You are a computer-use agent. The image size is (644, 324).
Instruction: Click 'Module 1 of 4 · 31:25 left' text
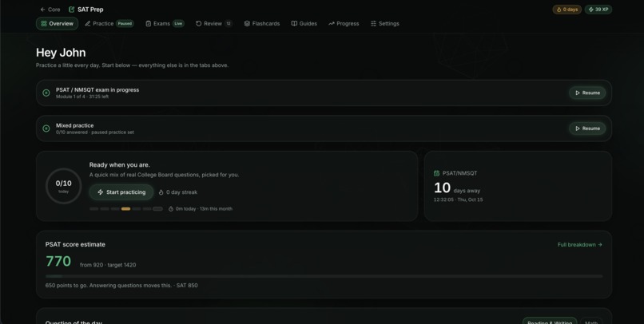pyautogui.click(x=82, y=97)
